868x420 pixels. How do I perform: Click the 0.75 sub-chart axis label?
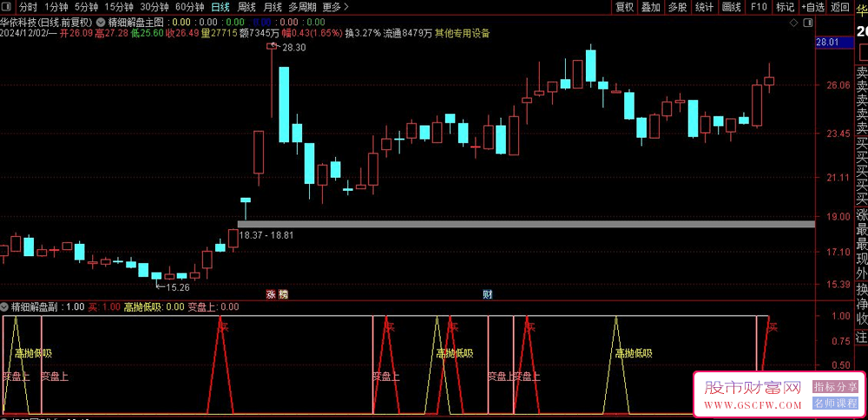(841, 341)
